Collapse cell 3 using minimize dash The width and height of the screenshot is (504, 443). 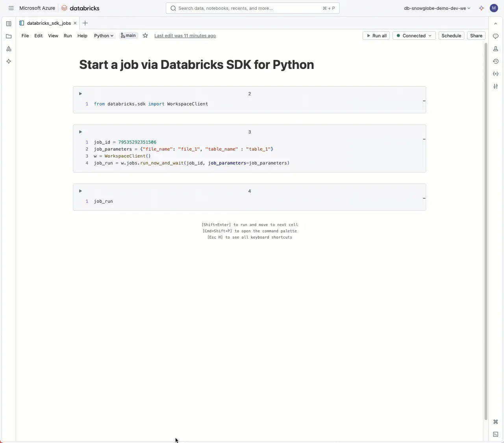click(424, 139)
